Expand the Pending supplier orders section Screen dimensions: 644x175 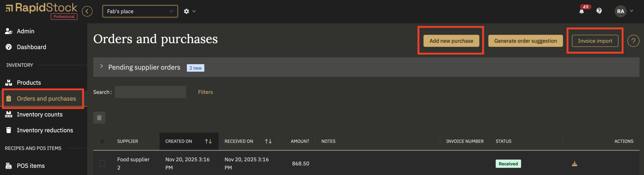point(102,66)
